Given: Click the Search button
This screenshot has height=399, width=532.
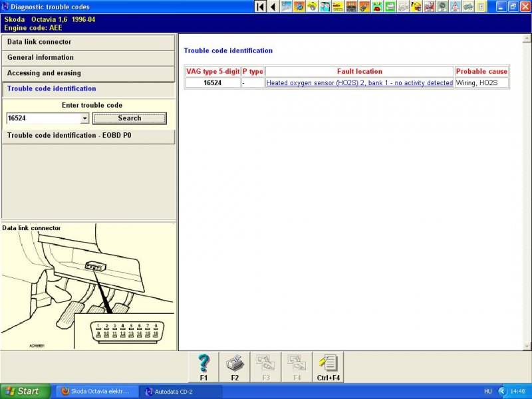Looking at the screenshot, I should 129,118.
